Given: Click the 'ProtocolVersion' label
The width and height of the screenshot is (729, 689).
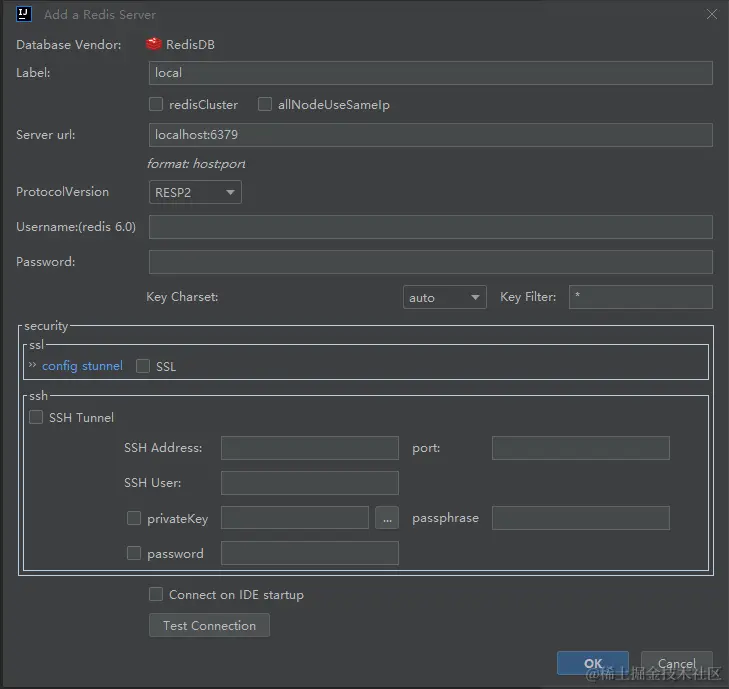Looking at the screenshot, I should [x=62, y=192].
